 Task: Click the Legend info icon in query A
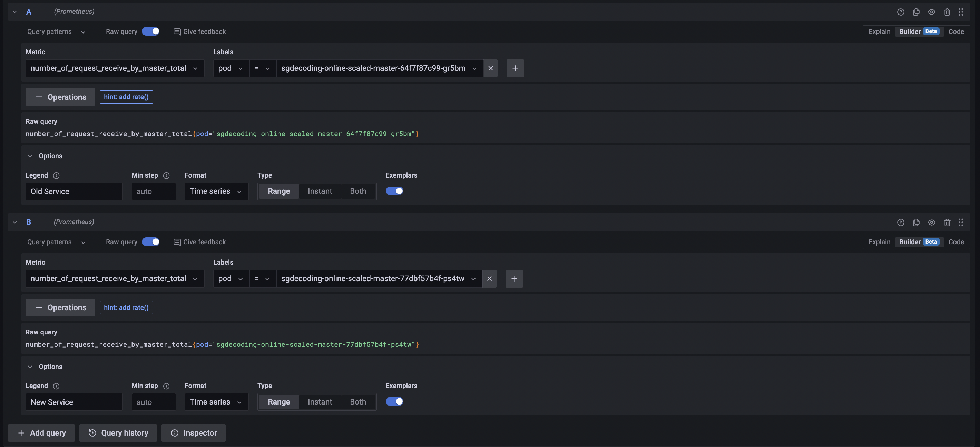56,175
